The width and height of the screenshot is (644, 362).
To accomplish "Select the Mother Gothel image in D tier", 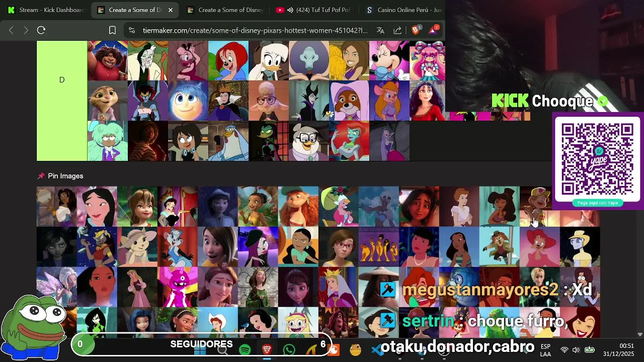I will (x=427, y=101).
